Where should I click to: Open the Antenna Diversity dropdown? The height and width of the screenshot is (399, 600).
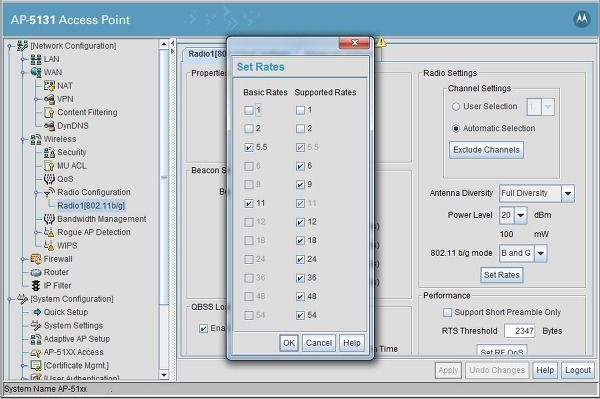[x=568, y=194]
